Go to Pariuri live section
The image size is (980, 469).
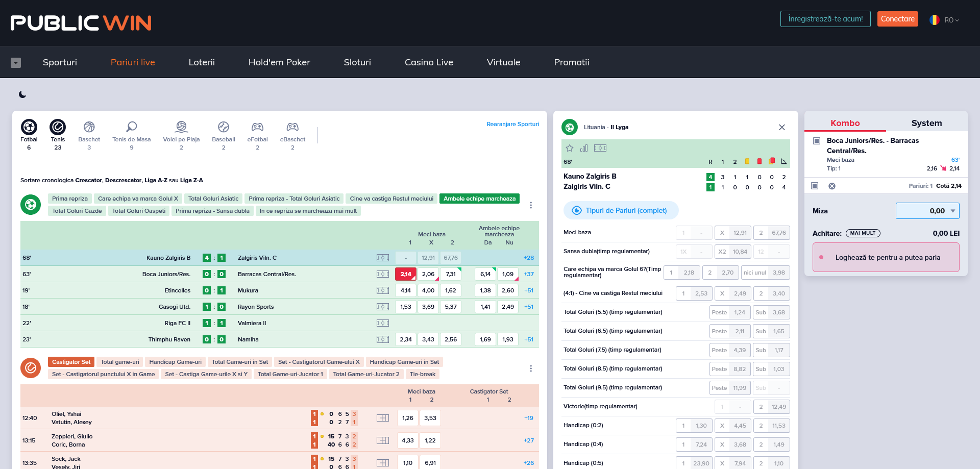pos(133,62)
